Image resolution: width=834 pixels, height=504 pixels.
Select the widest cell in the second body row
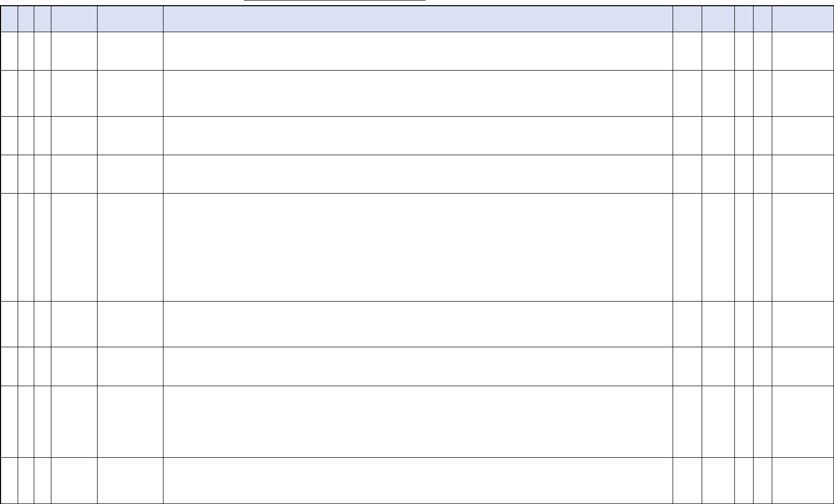(x=418, y=93)
